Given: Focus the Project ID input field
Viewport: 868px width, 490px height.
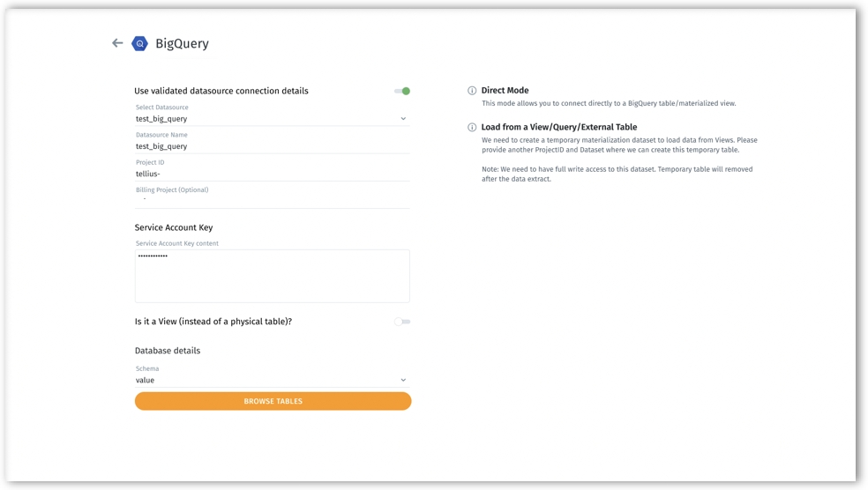Looking at the screenshot, I should (271, 174).
